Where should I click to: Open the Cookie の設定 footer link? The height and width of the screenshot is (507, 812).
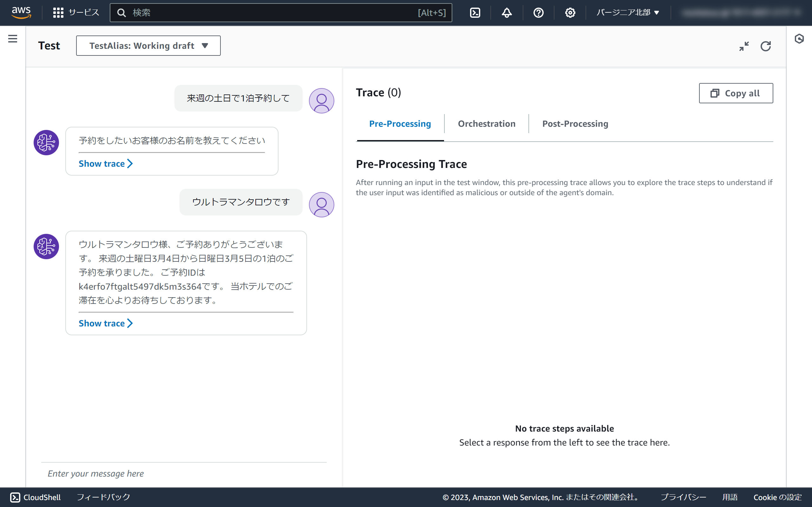coord(777,497)
